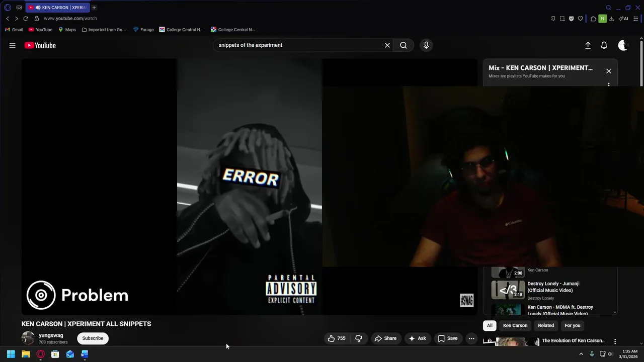Open the YouTube bookmark in bookmarks bar

tap(40, 30)
